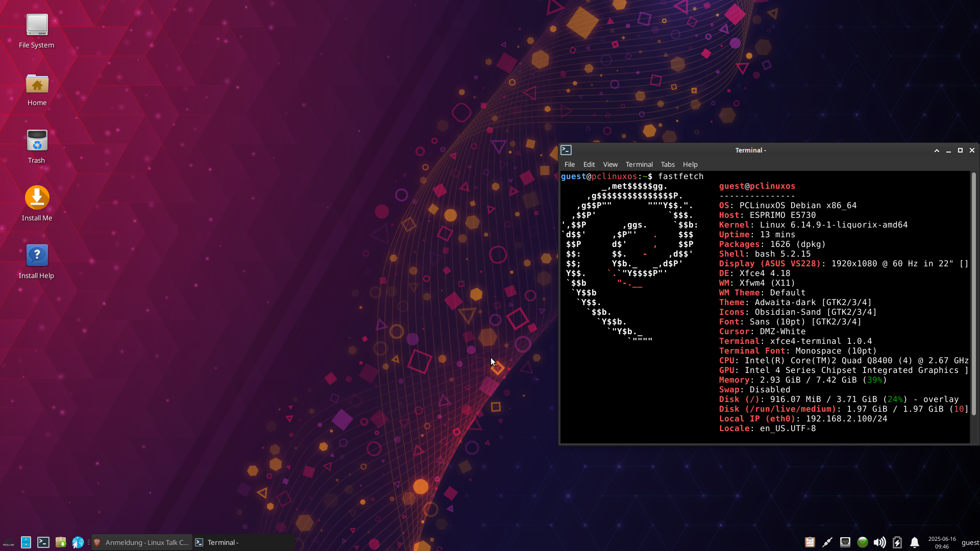Switch to Anmeldung - Linux Talk taskbar window

142,542
